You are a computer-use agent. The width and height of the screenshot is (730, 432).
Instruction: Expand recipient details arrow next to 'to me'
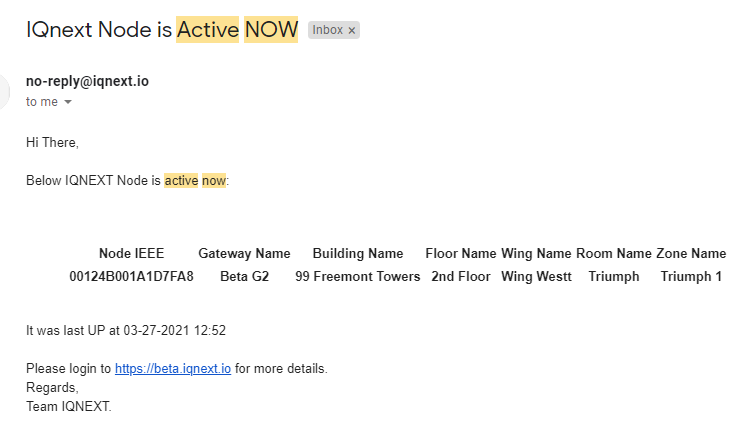pos(68,102)
